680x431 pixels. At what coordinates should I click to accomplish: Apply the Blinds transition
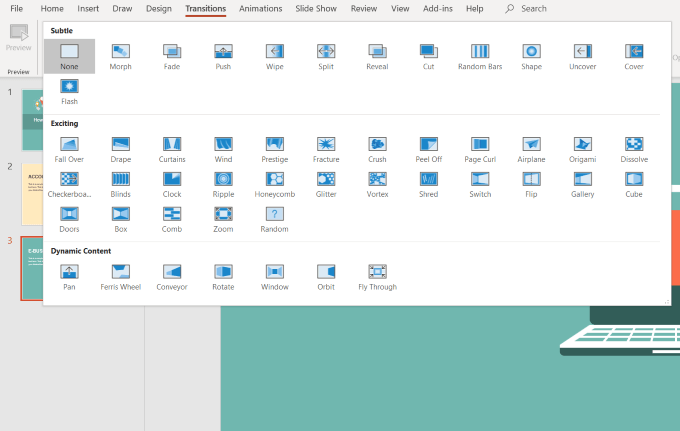pyautogui.click(x=121, y=184)
